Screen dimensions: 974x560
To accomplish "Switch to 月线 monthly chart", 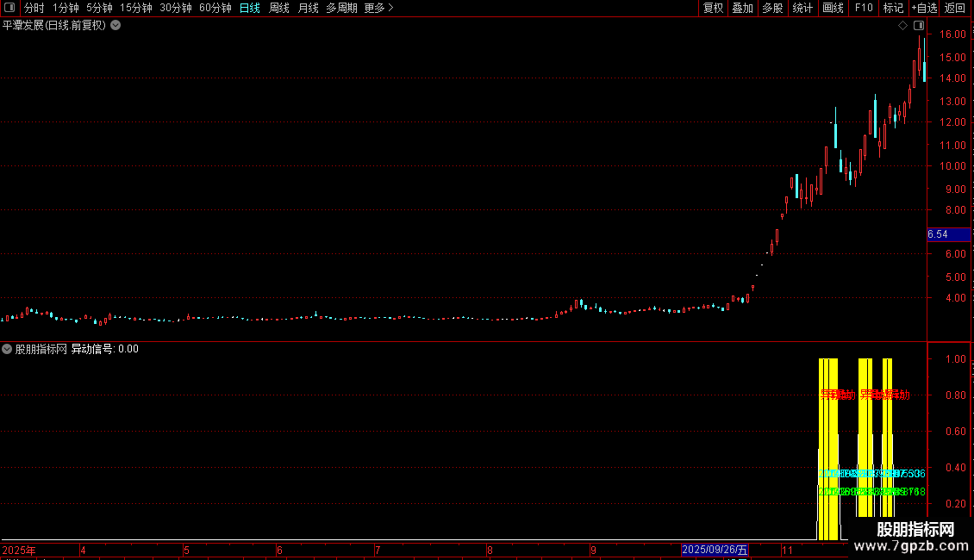I will tap(308, 8).
